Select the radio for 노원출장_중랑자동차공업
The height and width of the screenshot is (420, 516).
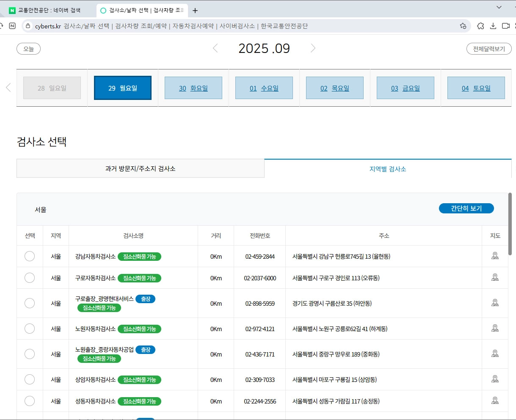(30, 354)
